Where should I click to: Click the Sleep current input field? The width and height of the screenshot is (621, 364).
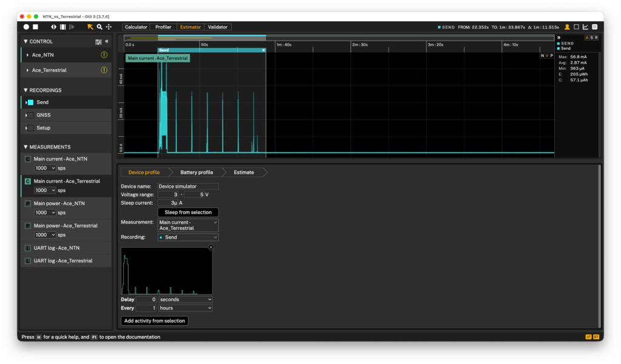(x=168, y=203)
